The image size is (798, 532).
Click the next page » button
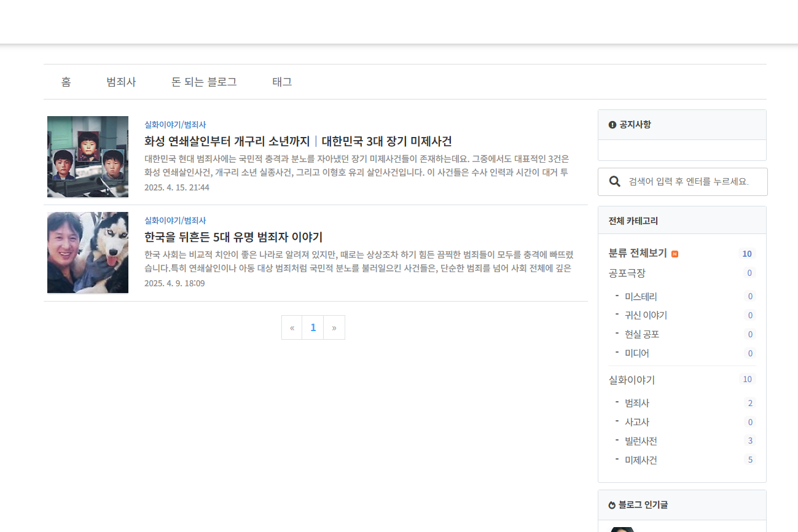(334, 327)
